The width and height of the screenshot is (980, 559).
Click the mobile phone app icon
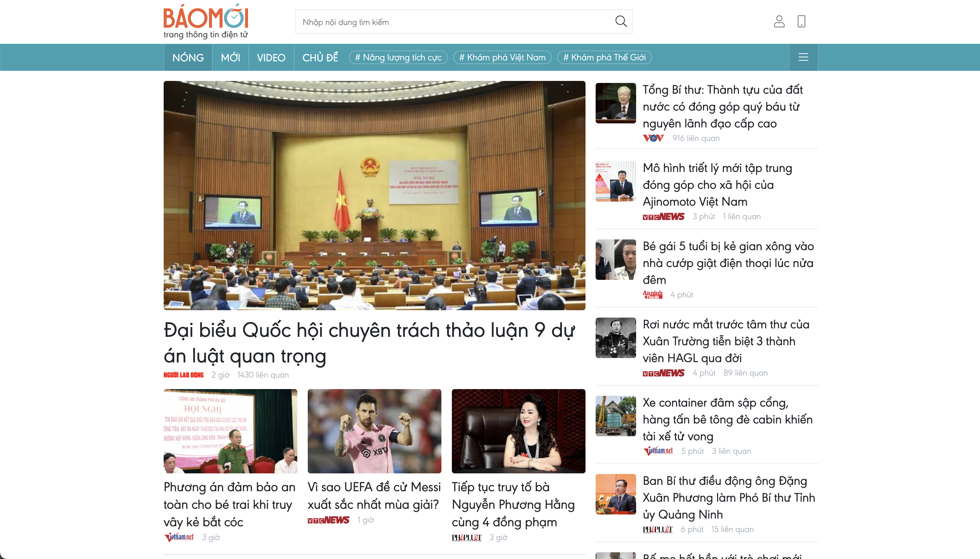801,22
